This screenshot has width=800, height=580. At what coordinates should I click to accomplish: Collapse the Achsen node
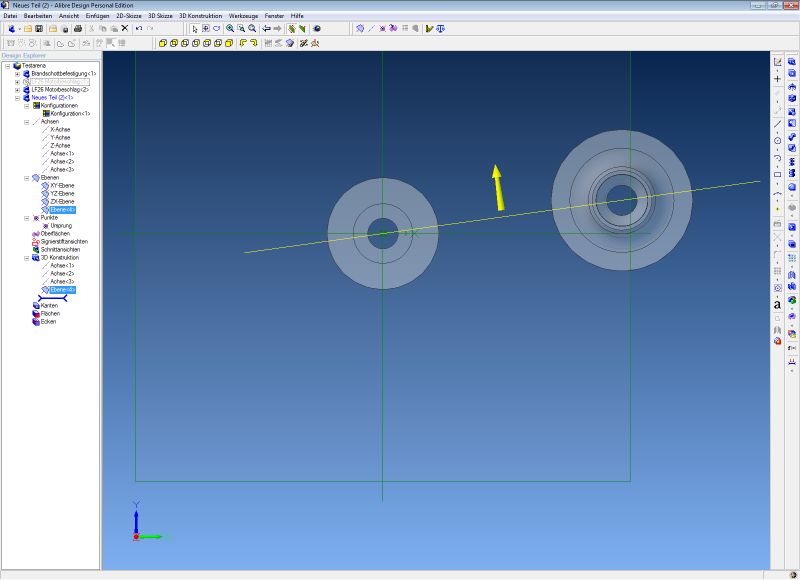coord(27,122)
